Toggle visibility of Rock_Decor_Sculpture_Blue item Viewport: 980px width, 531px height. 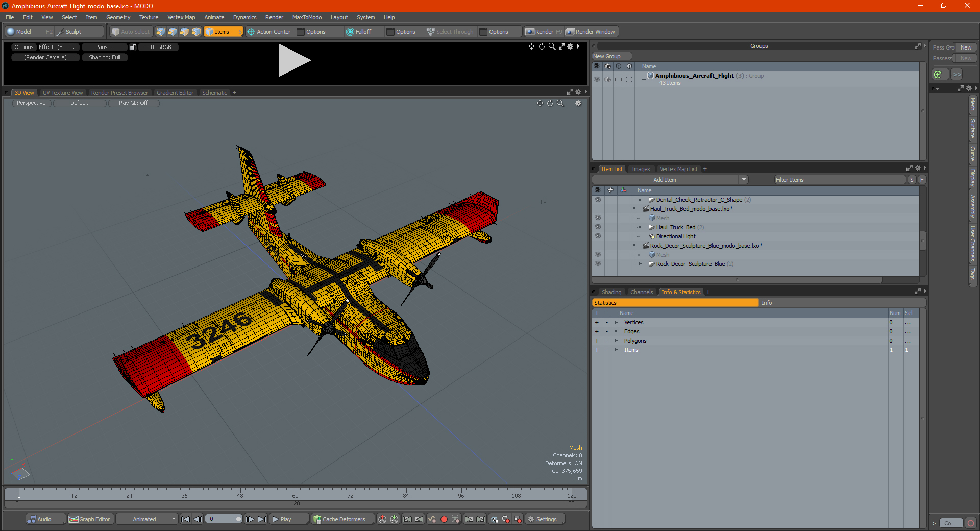click(x=598, y=264)
